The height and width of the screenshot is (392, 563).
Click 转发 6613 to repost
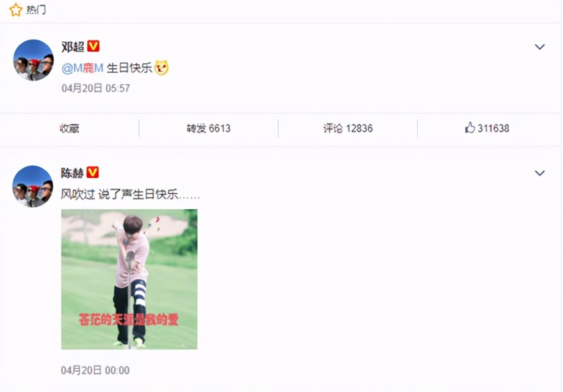point(208,128)
